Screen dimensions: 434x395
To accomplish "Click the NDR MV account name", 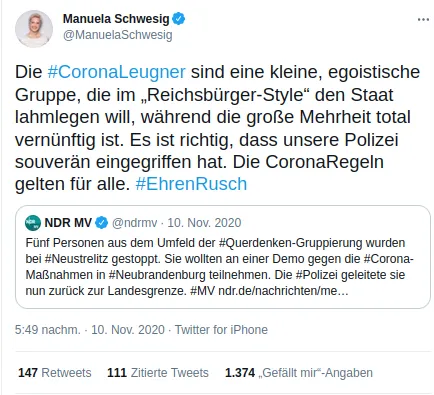I will click(68, 223).
